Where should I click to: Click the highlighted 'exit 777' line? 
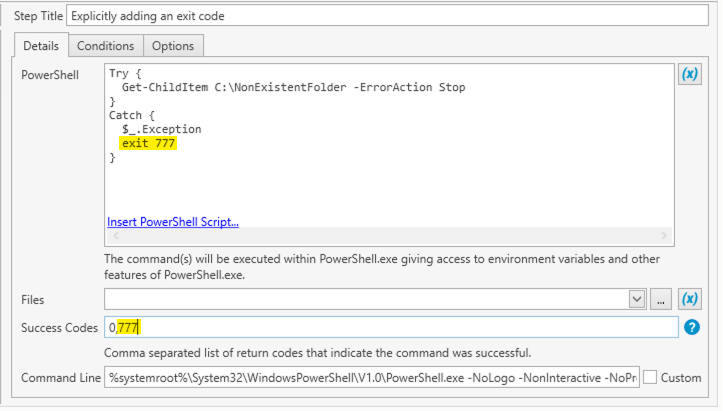[148, 143]
